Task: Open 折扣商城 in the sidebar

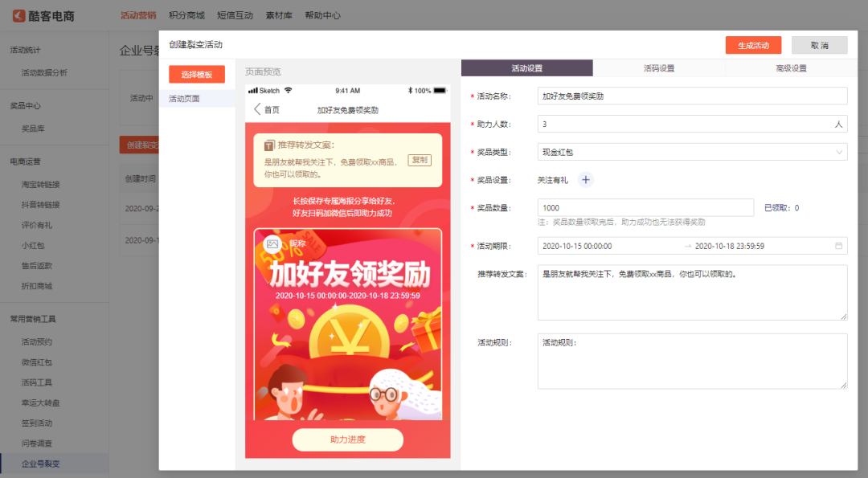Action: (x=36, y=286)
